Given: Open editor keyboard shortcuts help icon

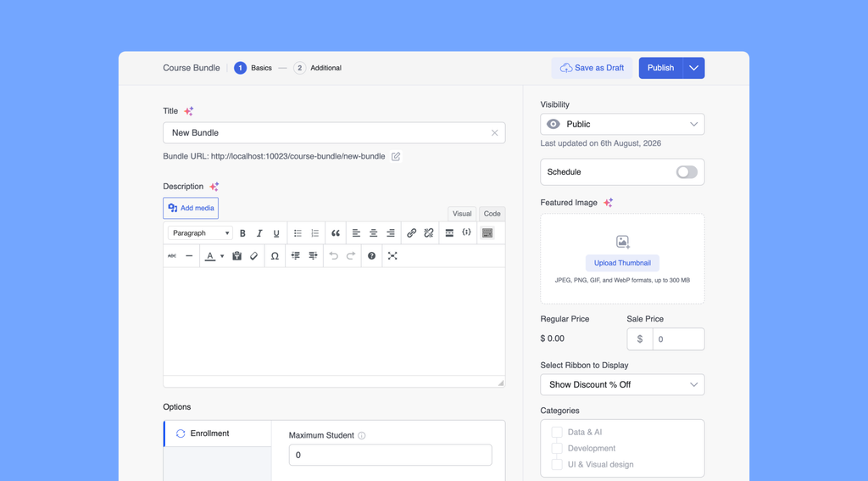Looking at the screenshot, I should 371,256.
